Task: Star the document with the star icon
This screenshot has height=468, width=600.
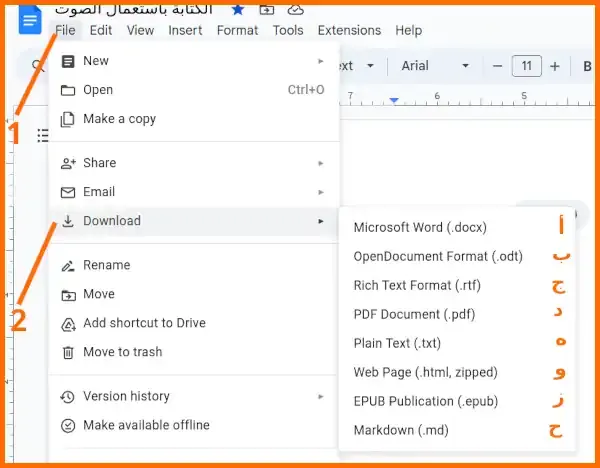Action: click(x=238, y=10)
